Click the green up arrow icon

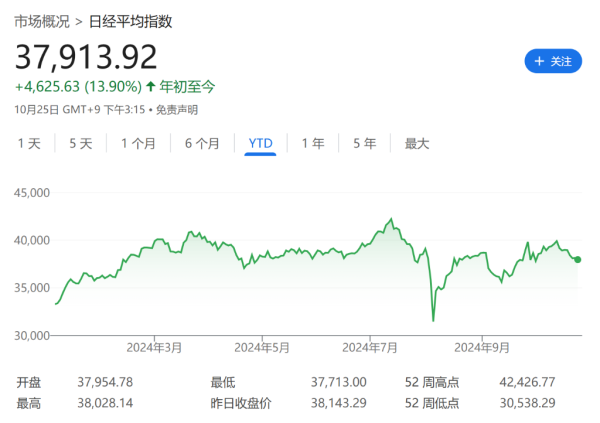pyautogui.click(x=151, y=87)
